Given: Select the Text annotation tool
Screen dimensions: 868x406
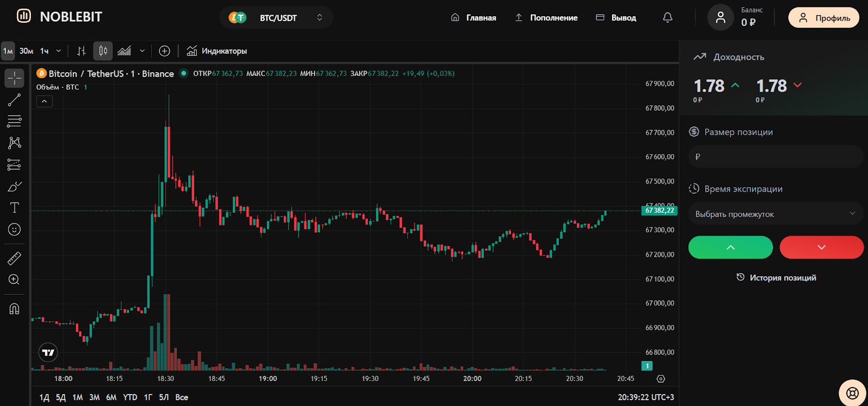Looking at the screenshot, I should pyautogui.click(x=15, y=208).
